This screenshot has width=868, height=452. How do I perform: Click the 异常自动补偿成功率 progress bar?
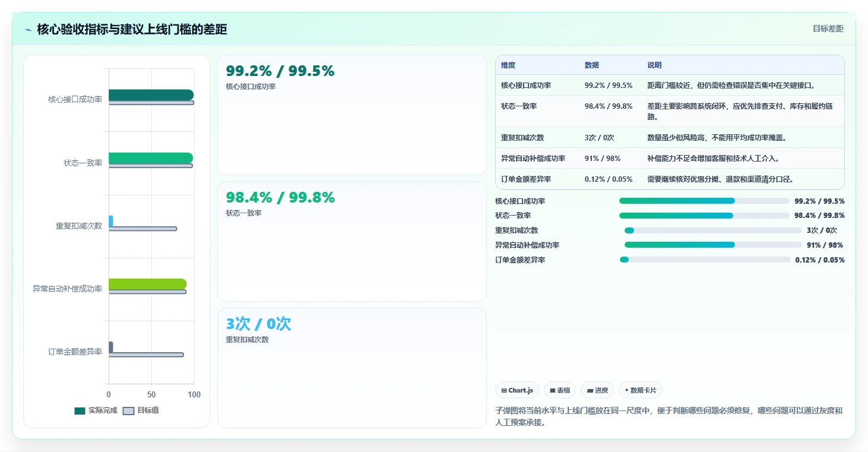coord(713,245)
